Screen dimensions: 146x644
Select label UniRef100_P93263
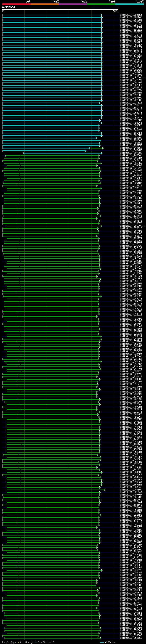(131, 123)
